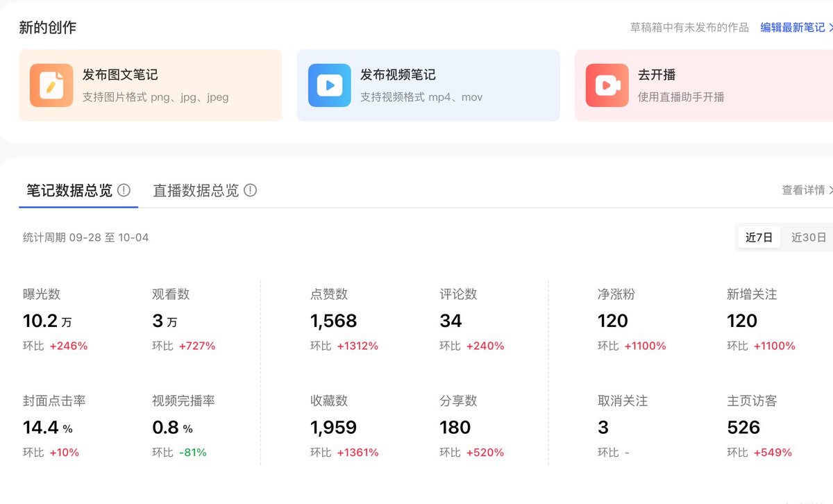Click the 点赞数 value 1,568
The image size is (833, 504).
click(x=333, y=321)
